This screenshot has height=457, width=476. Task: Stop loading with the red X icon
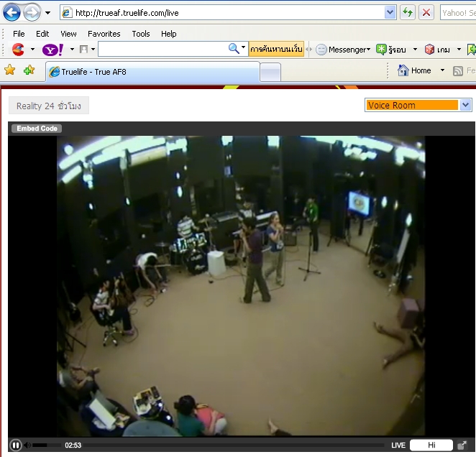[426, 13]
